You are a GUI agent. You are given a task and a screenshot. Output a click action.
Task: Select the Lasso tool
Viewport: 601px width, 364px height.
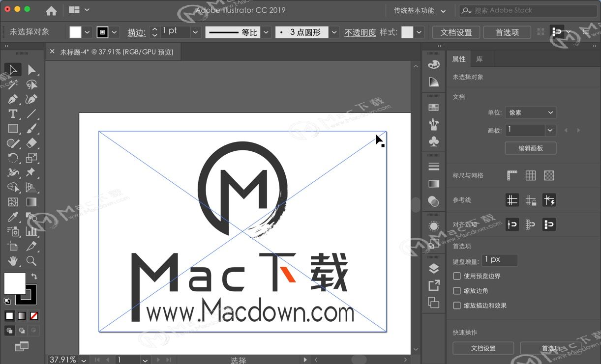point(31,84)
